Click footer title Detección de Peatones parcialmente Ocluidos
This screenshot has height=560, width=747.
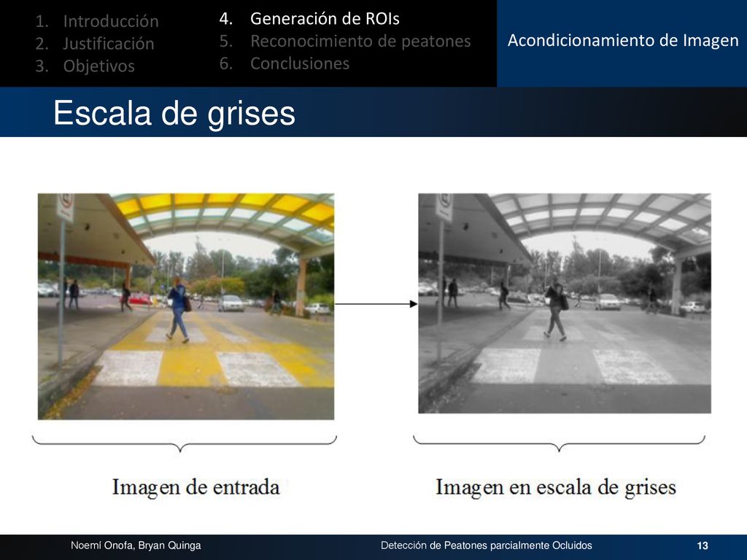pos(487,545)
